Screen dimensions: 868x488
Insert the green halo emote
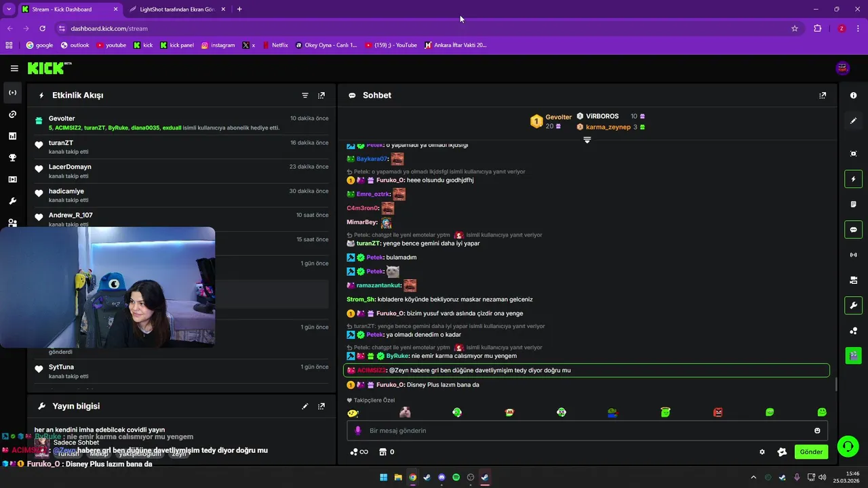(x=665, y=412)
